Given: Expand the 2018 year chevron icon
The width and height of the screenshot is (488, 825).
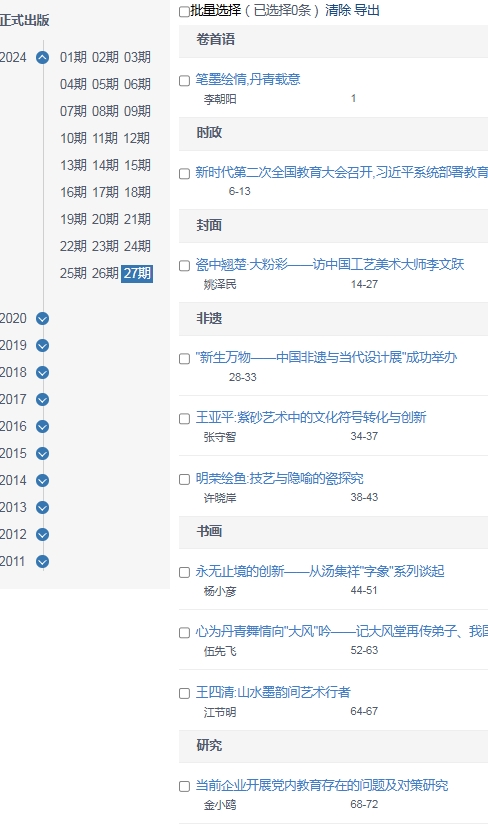Looking at the screenshot, I should pos(43,373).
